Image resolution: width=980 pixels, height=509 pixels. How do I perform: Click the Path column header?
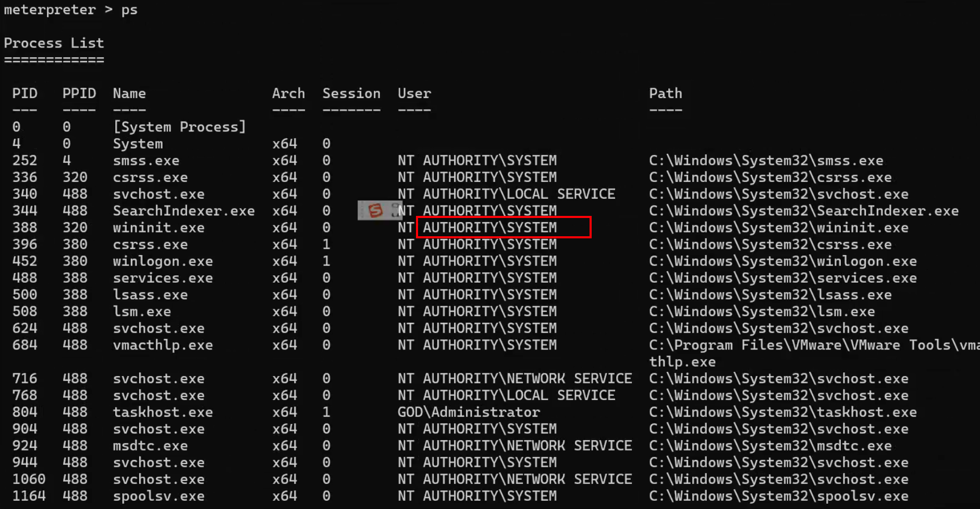(x=665, y=93)
